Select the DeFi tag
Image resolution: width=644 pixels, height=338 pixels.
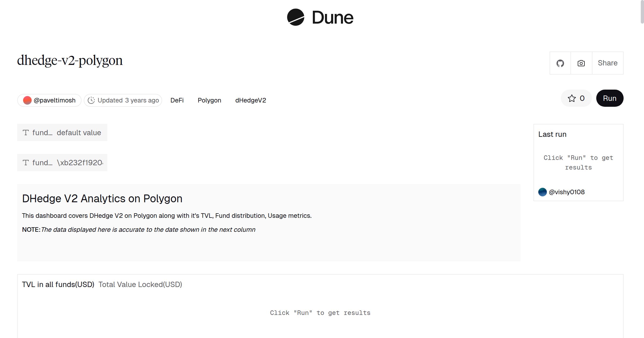click(x=177, y=100)
